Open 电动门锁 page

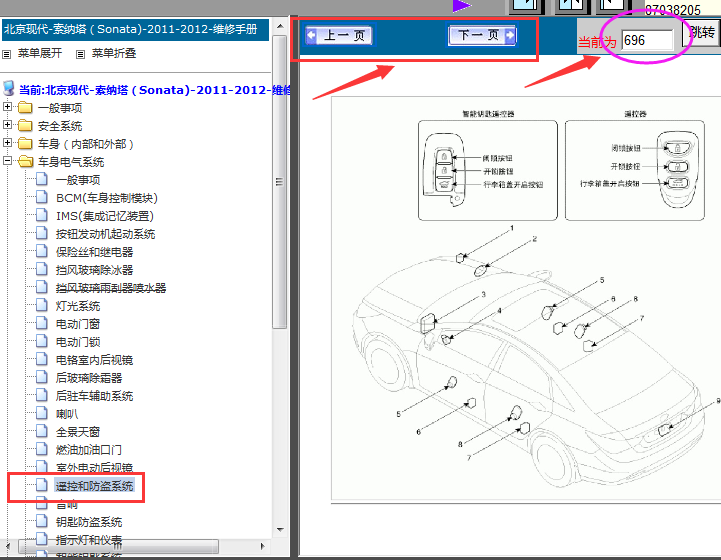click(78, 342)
